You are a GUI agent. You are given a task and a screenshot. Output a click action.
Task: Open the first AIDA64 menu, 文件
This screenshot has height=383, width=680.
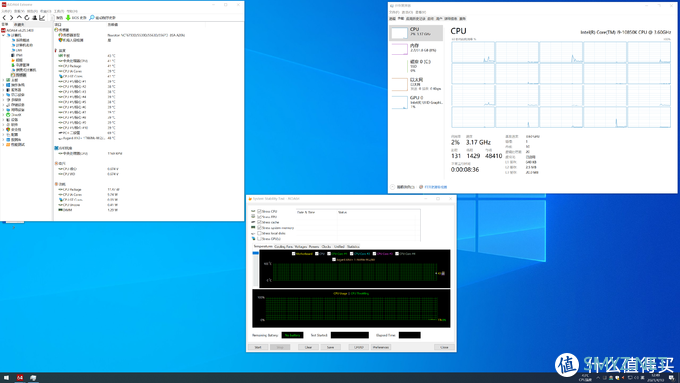pyautogui.click(x=6, y=11)
